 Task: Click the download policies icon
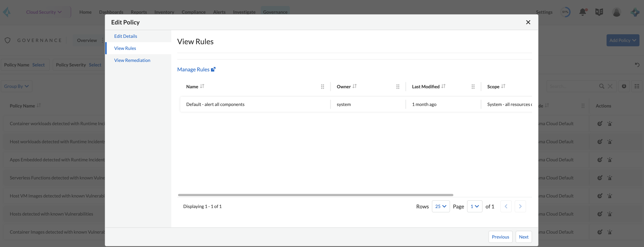[x=624, y=86]
